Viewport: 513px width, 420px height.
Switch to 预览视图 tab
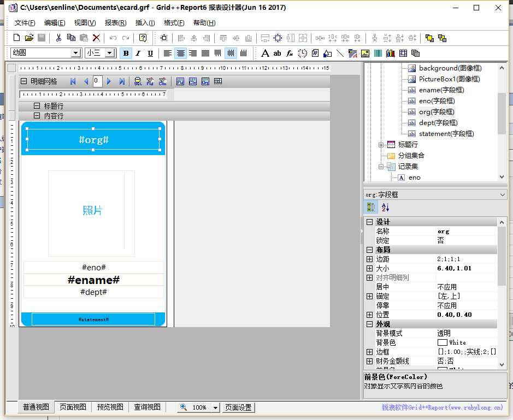(110, 407)
